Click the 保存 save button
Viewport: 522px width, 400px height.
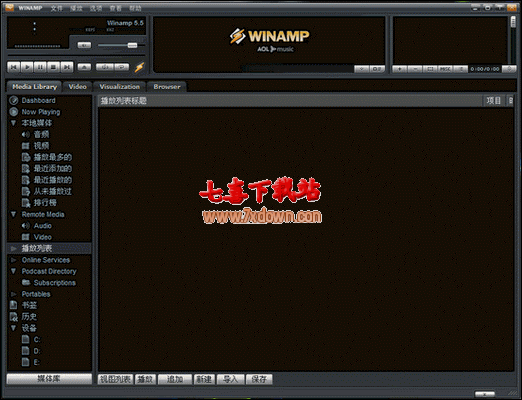point(259,379)
